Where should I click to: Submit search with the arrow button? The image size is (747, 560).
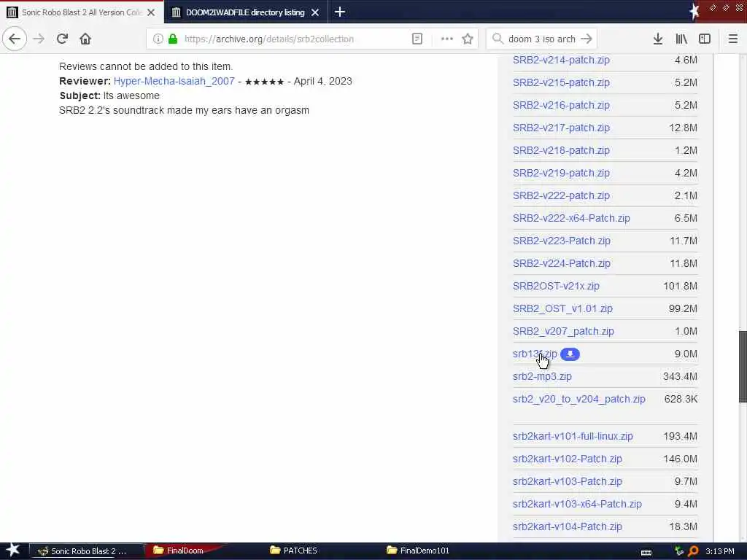[x=587, y=39]
